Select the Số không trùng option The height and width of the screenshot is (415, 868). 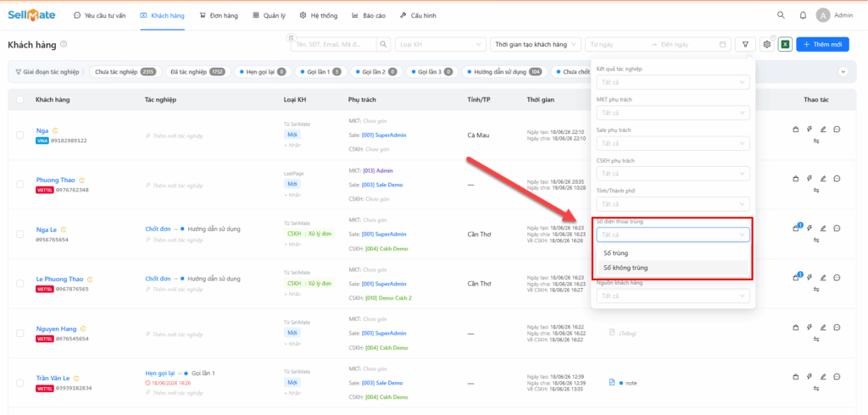672,268
